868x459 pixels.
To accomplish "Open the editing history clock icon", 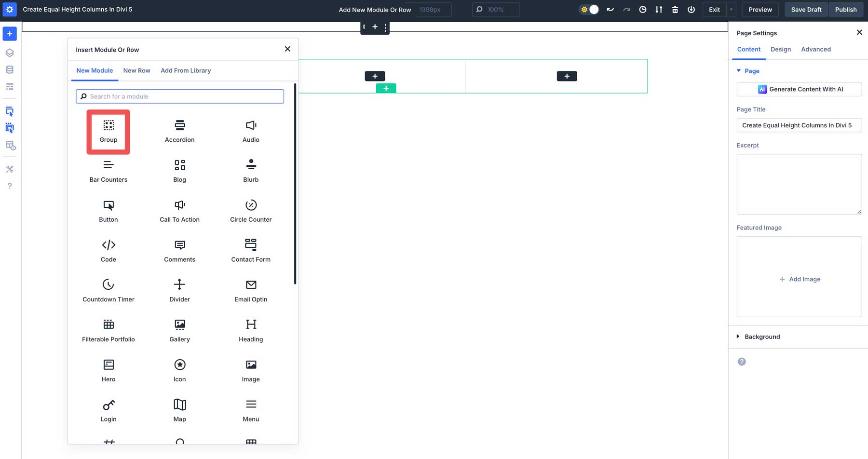I will 642,9.
